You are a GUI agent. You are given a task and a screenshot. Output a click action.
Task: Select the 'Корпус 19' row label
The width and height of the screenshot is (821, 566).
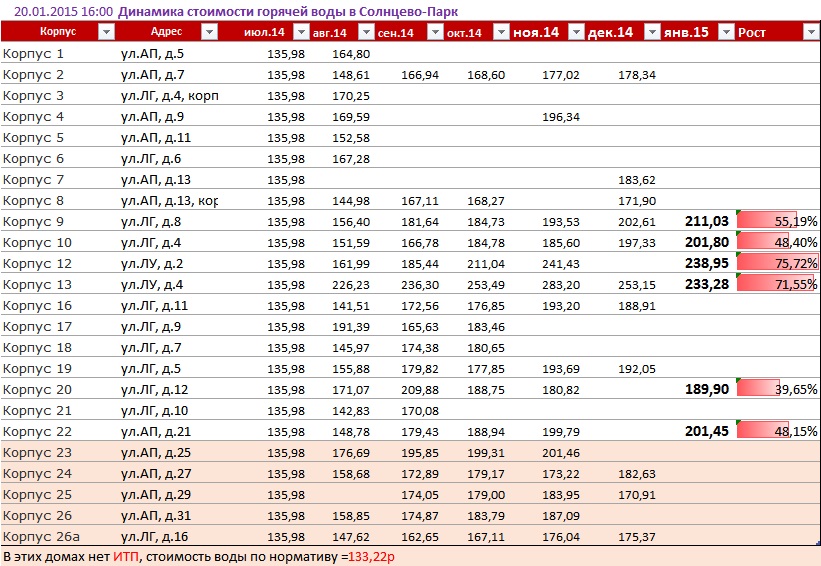[37, 368]
